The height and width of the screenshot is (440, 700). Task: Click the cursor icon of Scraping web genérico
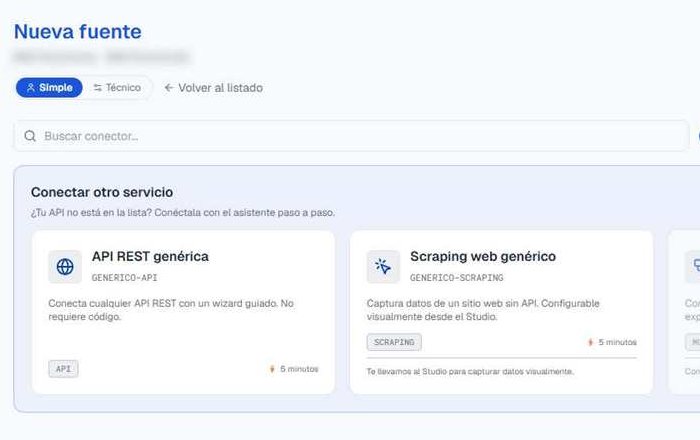point(383,267)
